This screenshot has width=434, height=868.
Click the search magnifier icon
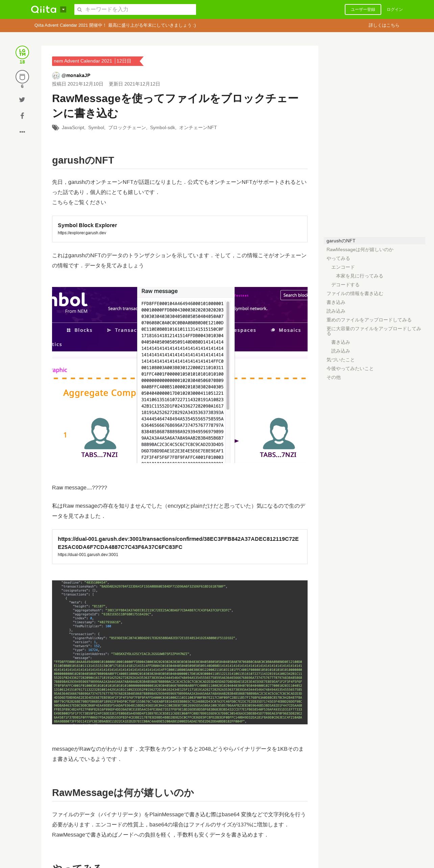[80, 9]
